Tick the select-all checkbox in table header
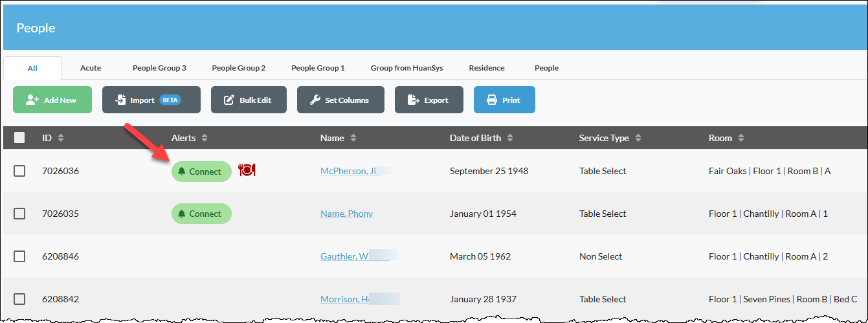Screen dimensions: 868x323 tap(19, 137)
